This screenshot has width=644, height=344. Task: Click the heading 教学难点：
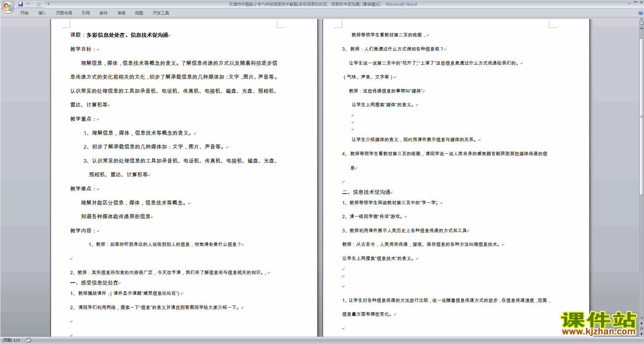point(84,189)
